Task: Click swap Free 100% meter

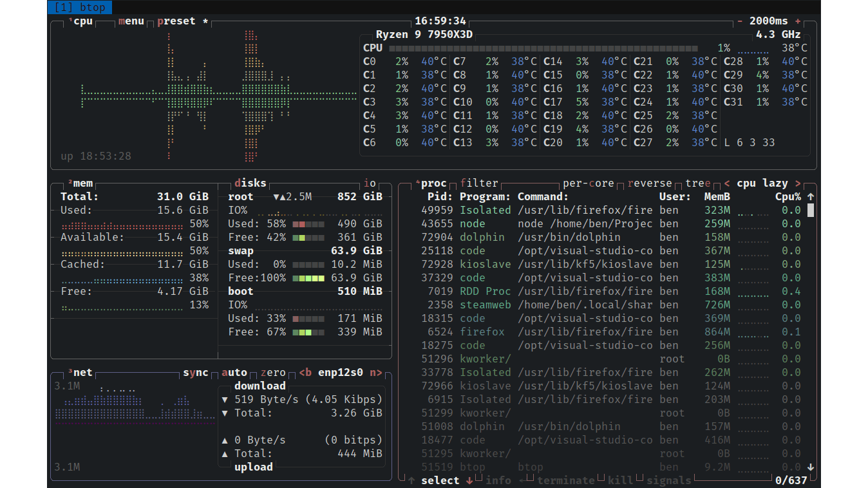Action: (x=308, y=278)
